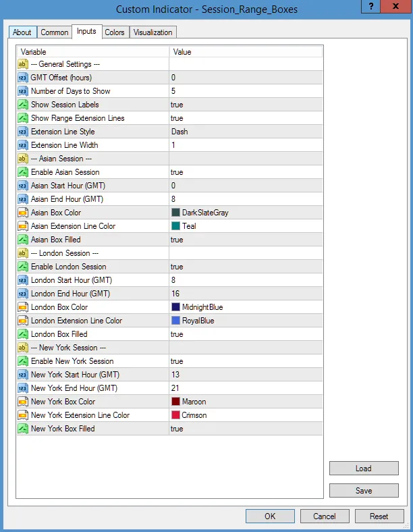
Task: Click the icon beside London End Hour (GMT)
Action: click(23, 294)
